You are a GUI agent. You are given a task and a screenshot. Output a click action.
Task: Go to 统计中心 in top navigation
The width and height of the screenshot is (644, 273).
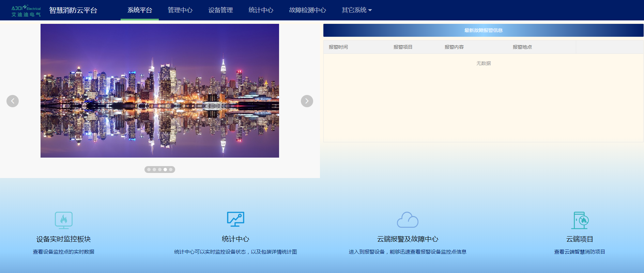click(x=261, y=10)
